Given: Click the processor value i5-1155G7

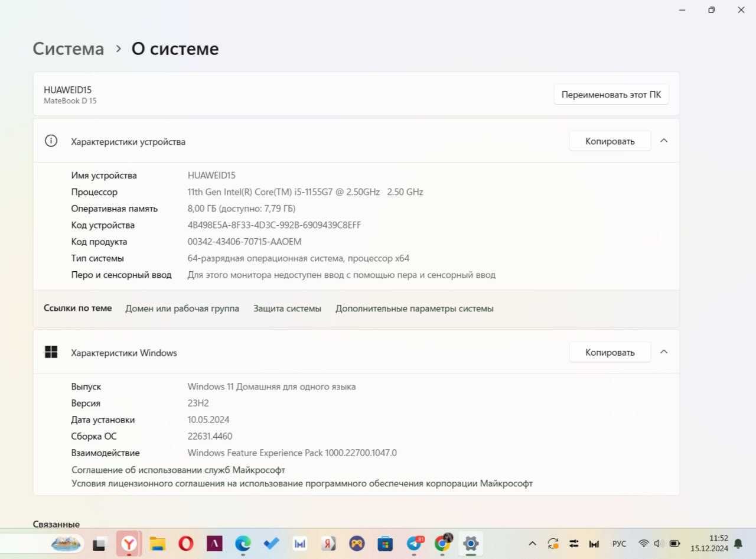Looking at the screenshot, I should tap(305, 192).
